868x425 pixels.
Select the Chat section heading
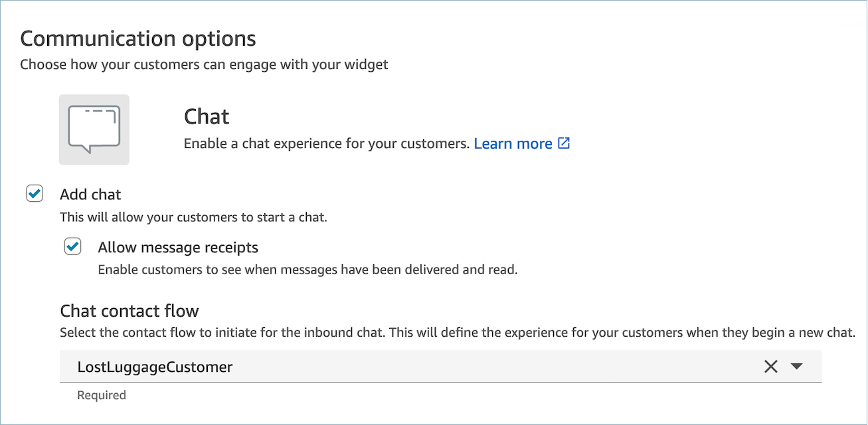[207, 116]
